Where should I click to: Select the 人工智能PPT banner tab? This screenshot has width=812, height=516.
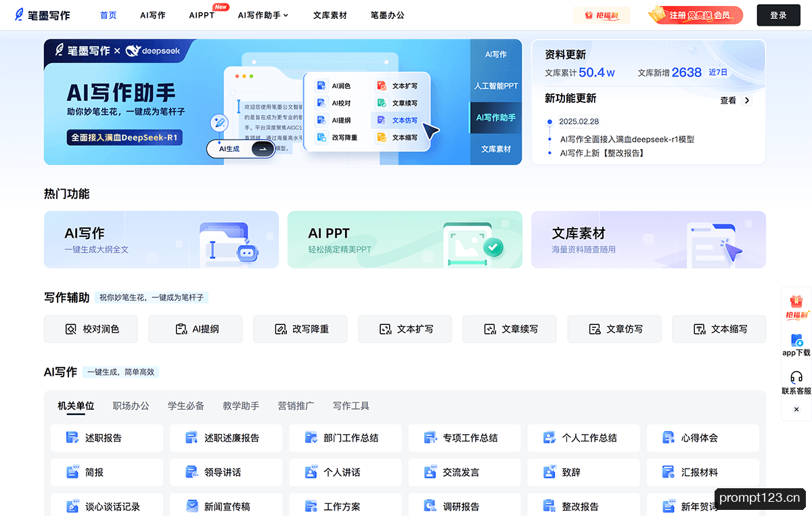tap(496, 86)
